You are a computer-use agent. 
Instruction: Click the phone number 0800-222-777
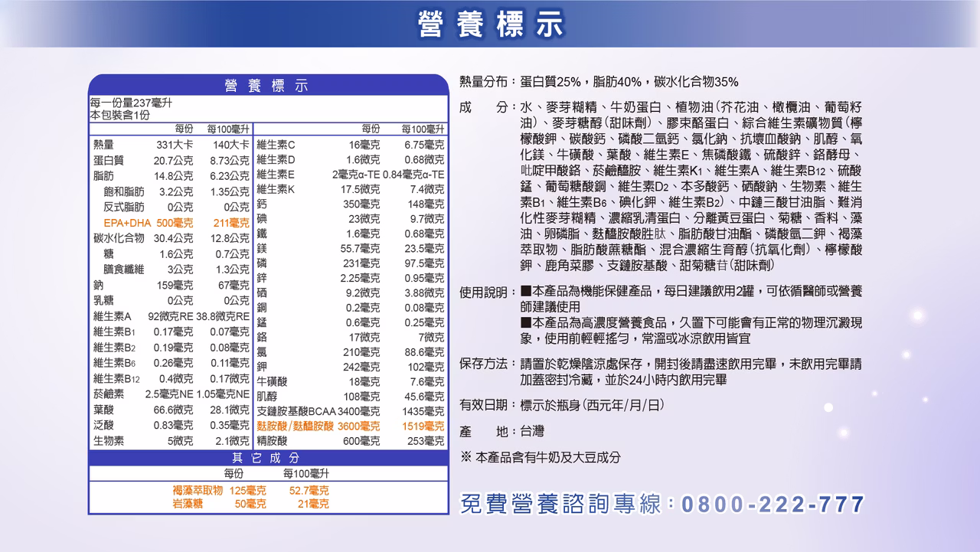point(772,505)
